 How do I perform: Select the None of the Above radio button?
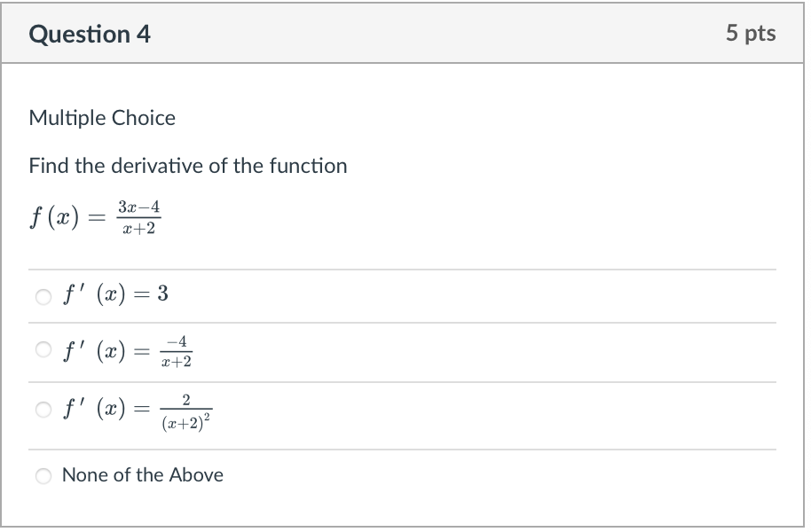tap(43, 476)
